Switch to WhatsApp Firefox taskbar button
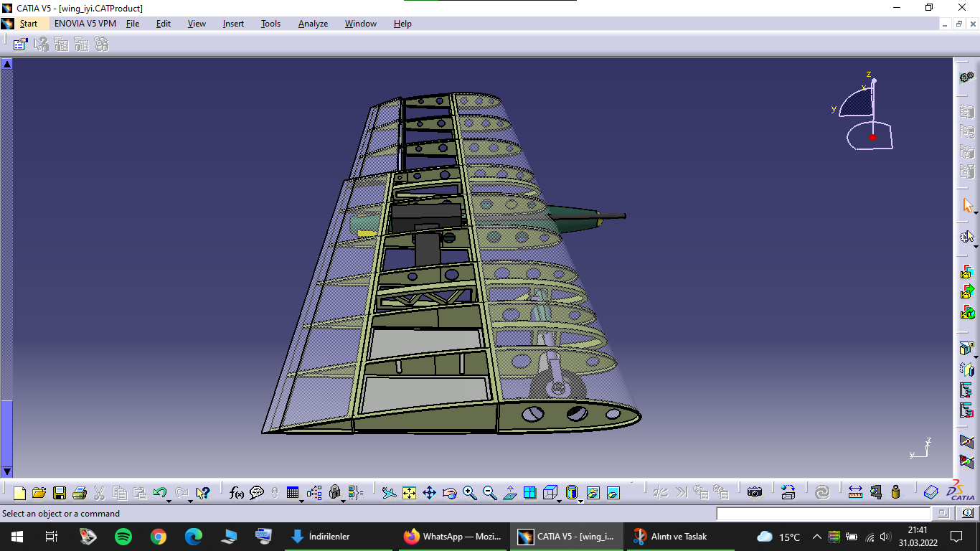 tap(452, 537)
